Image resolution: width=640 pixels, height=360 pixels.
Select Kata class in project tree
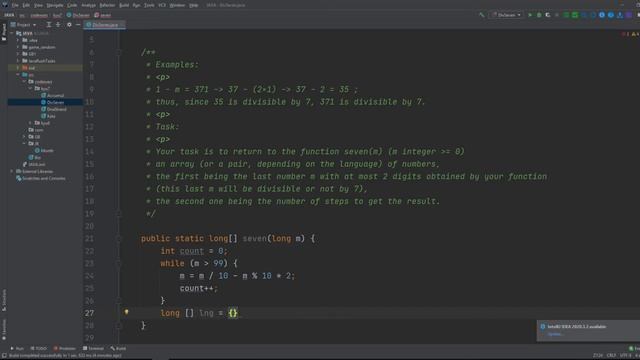pos(51,116)
